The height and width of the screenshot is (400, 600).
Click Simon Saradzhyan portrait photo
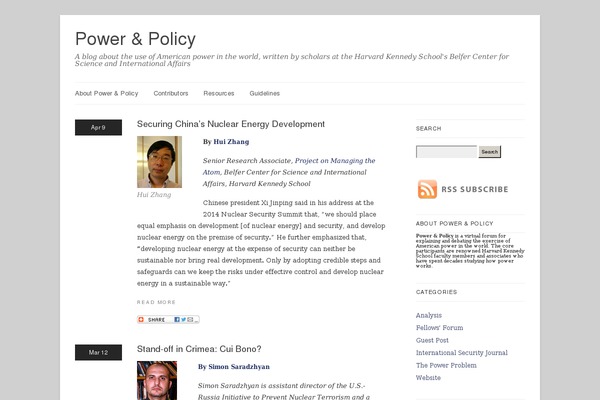pyautogui.click(x=157, y=380)
